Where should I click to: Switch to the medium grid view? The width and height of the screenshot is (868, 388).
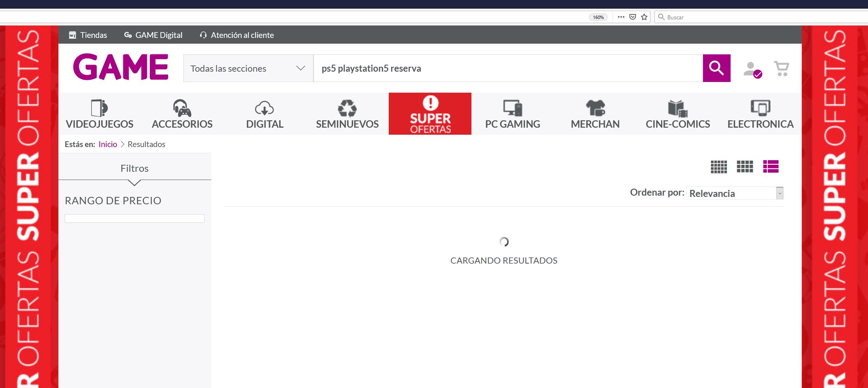point(745,166)
